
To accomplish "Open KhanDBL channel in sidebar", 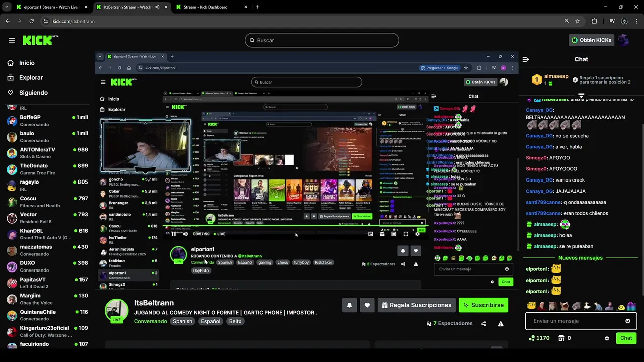I will (x=47, y=234).
